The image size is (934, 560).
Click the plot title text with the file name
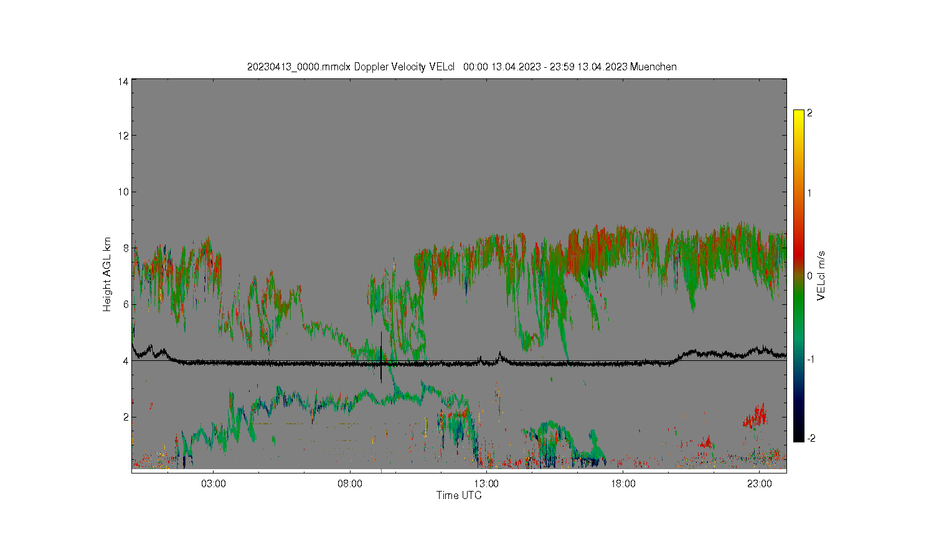point(461,67)
